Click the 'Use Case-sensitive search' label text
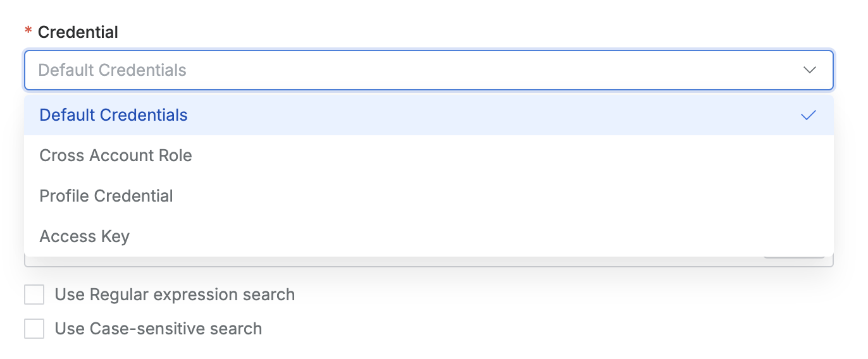This screenshot has height=359, width=868. pyautogui.click(x=158, y=329)
